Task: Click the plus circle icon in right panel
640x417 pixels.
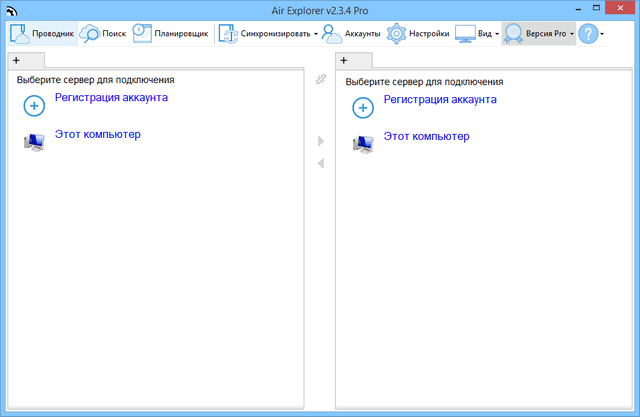Action: coord(362,107)
